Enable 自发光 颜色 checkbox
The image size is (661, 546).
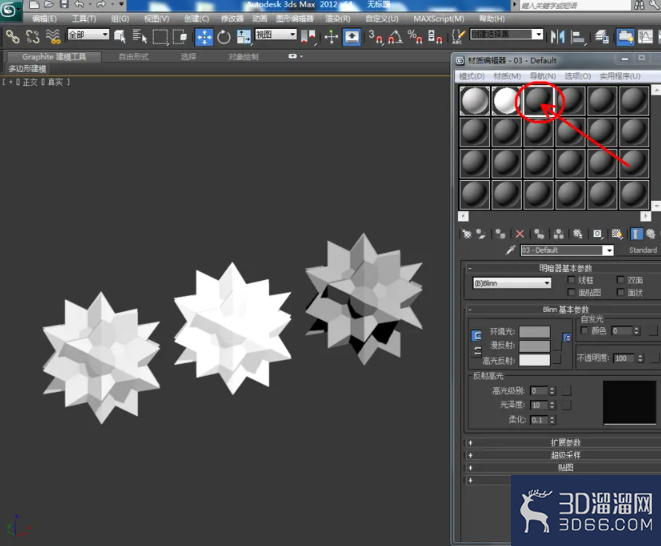tap(584, 330)
